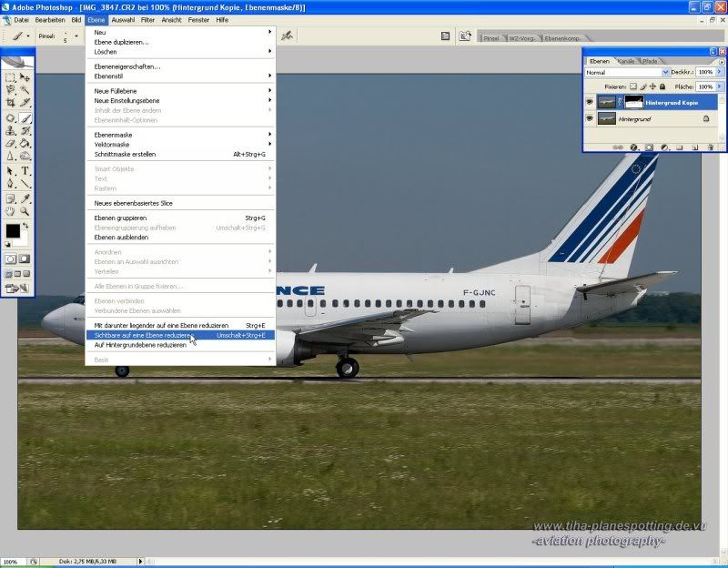The width and height of the screenshot is (728, 568).
Task: Hide the Hintergrund layer
Action: pyautogui.click(x=590, y=119)
